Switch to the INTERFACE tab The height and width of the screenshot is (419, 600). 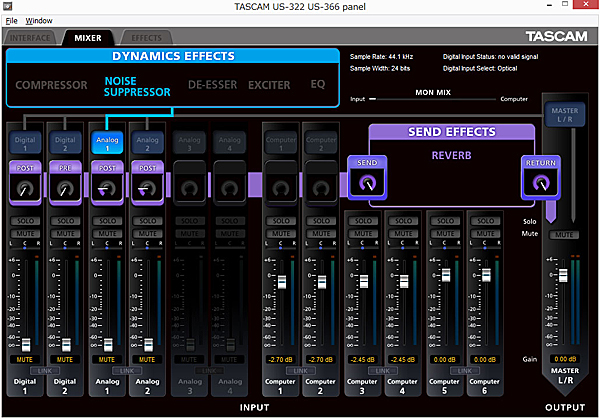coord(30,38)
